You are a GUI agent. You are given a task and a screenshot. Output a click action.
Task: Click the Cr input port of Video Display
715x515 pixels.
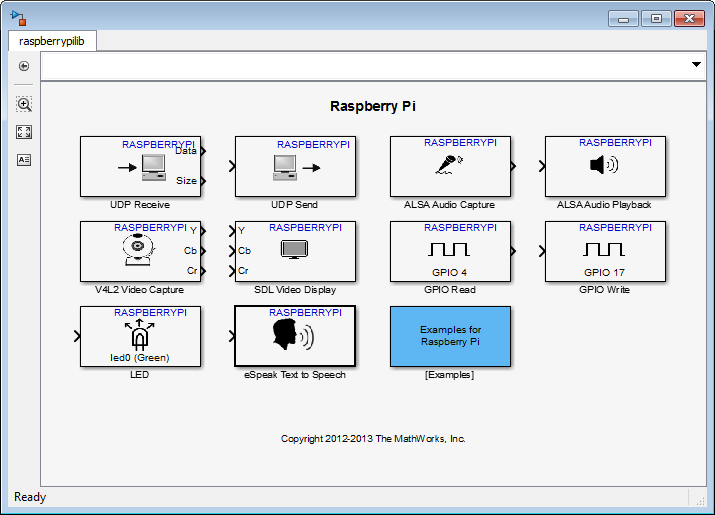[x=232, y=271]
